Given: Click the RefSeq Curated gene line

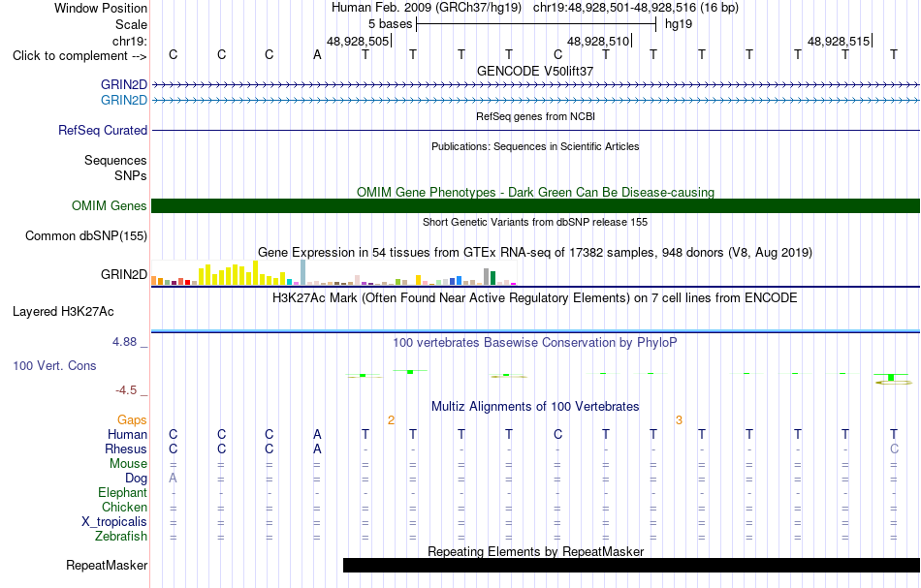Looking at the screenshot, I should click(536, 130).
